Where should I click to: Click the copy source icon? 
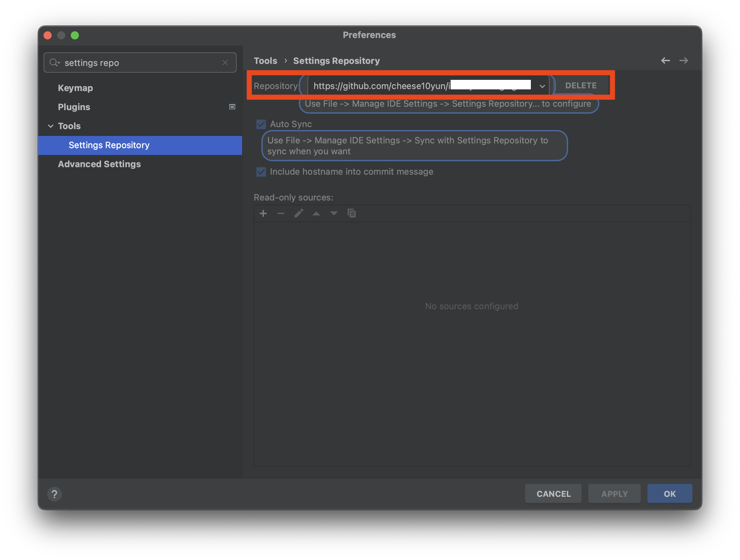[x=352, y=213]
